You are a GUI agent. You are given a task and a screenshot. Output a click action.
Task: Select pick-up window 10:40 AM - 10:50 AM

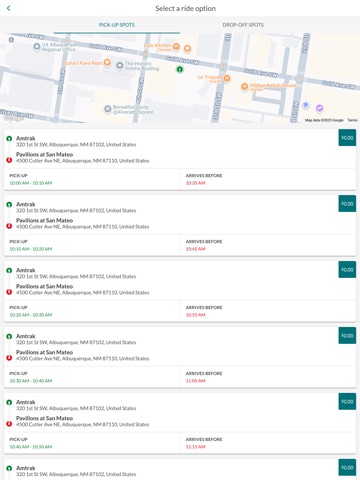tap(31, 447)
